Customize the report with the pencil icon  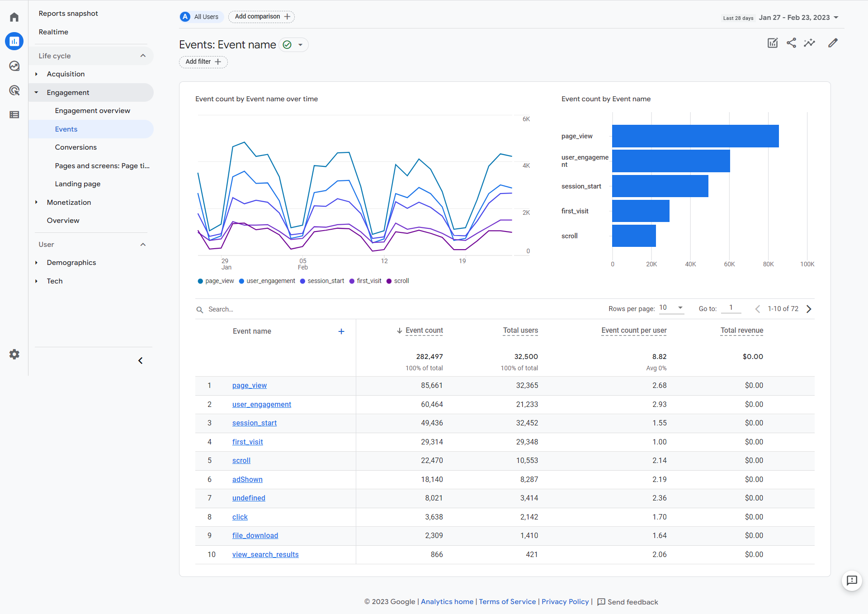(833, 43)
